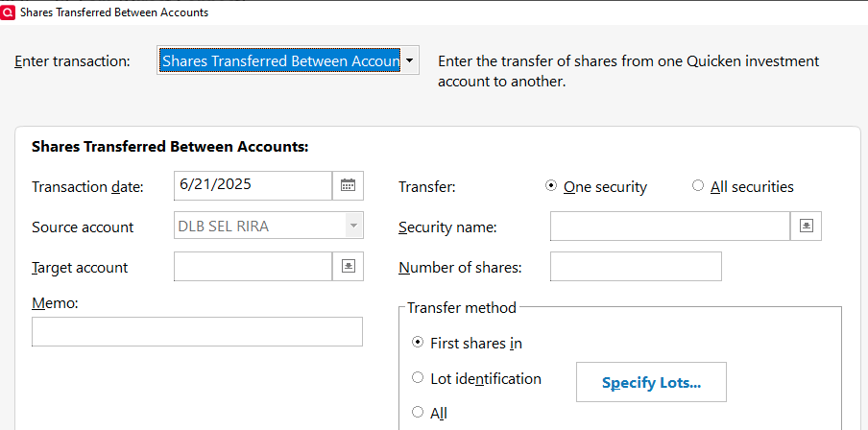Expand the Enter transaction dropdown arrow
The height and width of the screenshot is (430, 868).
(x=410, y=60)
